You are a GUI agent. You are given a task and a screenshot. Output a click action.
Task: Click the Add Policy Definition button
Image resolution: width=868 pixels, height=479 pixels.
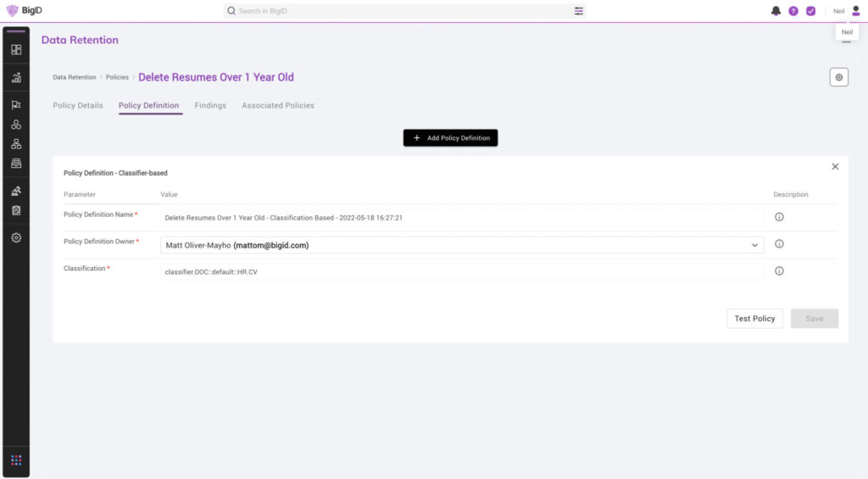tap(450, 138)
